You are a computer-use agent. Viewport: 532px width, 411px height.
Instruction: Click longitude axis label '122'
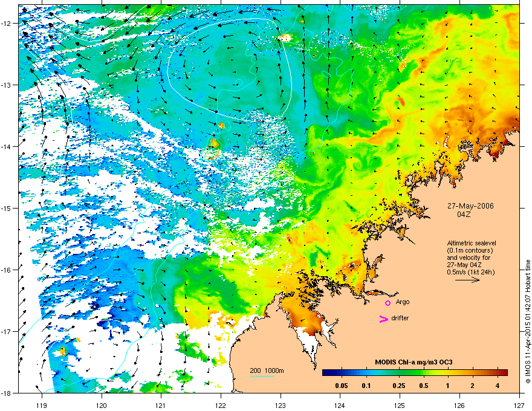tap(221, 405)
